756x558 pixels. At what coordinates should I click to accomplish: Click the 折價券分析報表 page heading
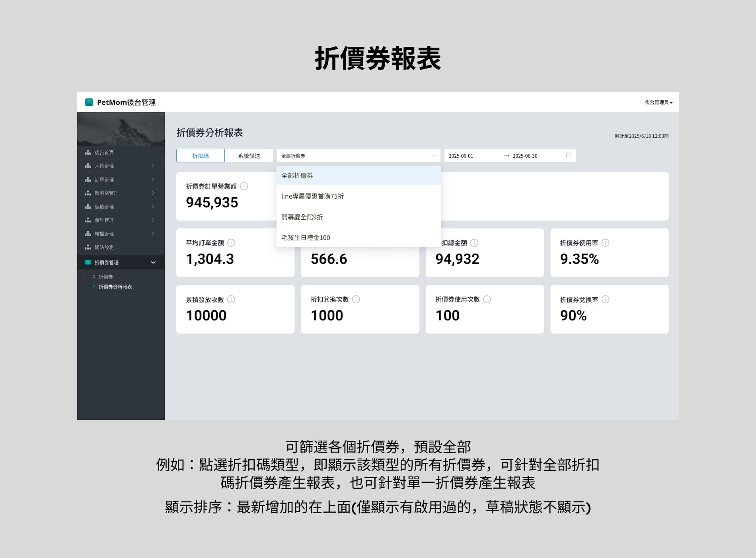pos(209,133)
